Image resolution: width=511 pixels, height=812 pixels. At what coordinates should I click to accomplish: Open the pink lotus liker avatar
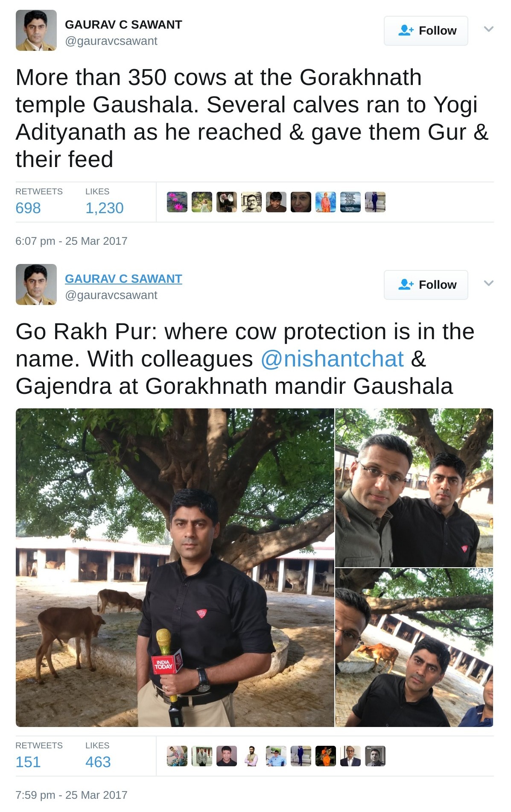point(177,202)
